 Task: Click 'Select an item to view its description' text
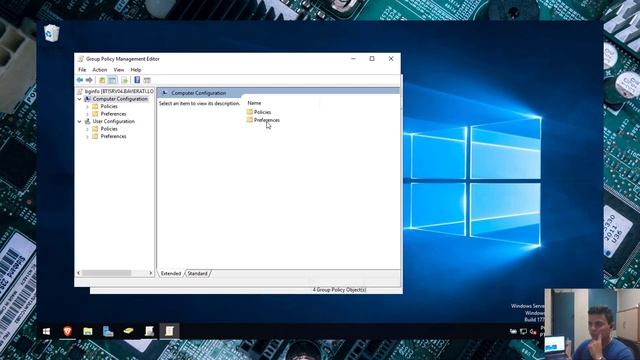(x=199, y=104)
